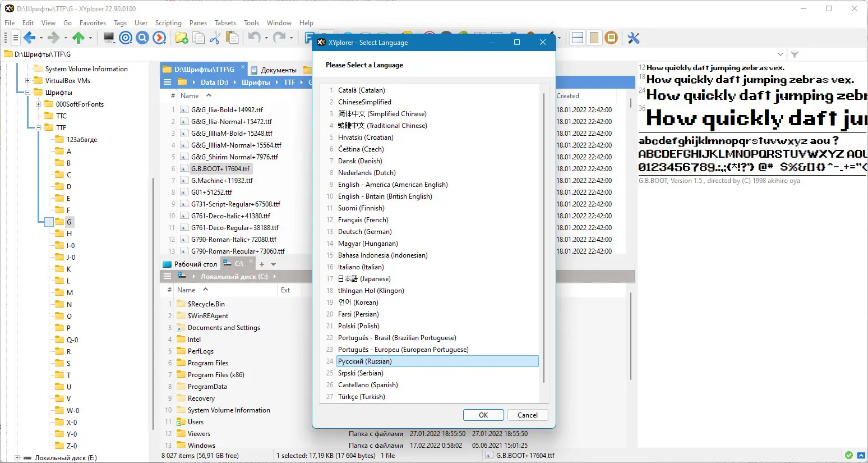Open the Up button's dropdown arrow
This screenshot has width=868, height=463.
click(90, 38)
